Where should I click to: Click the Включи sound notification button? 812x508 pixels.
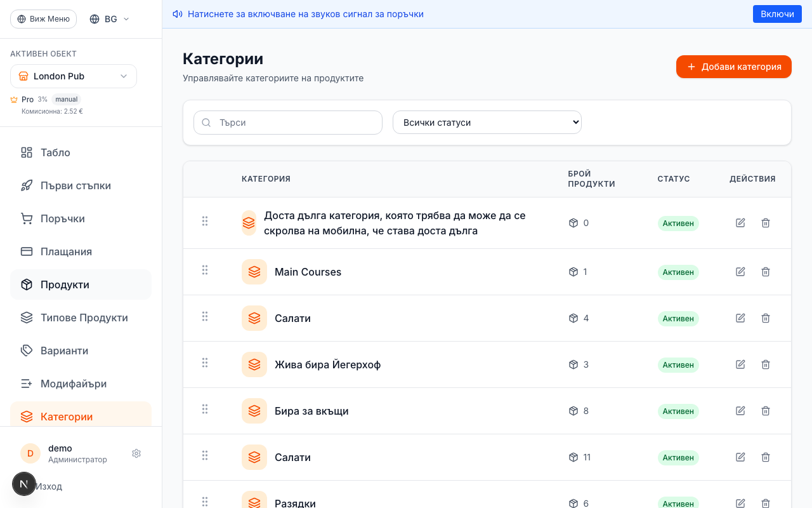777,13
